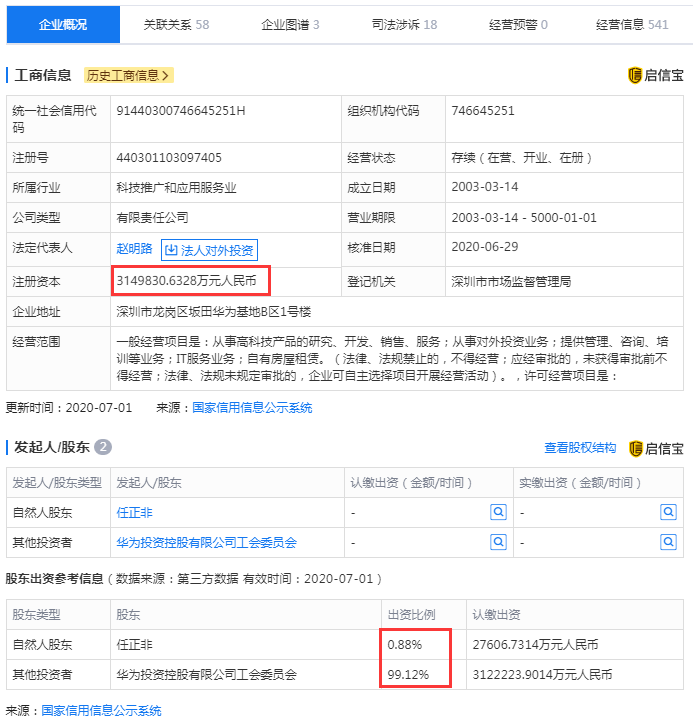693x721 pixels.
Task: Click magnifier in 工会委员会 实缴出资 cell
Action: coord(668,542)
